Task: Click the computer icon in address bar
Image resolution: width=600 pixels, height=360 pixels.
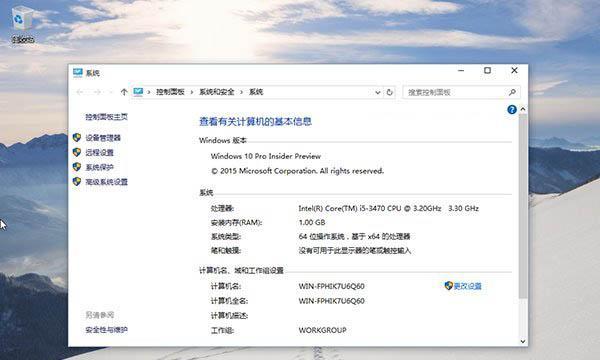Action: coord(138,92)
